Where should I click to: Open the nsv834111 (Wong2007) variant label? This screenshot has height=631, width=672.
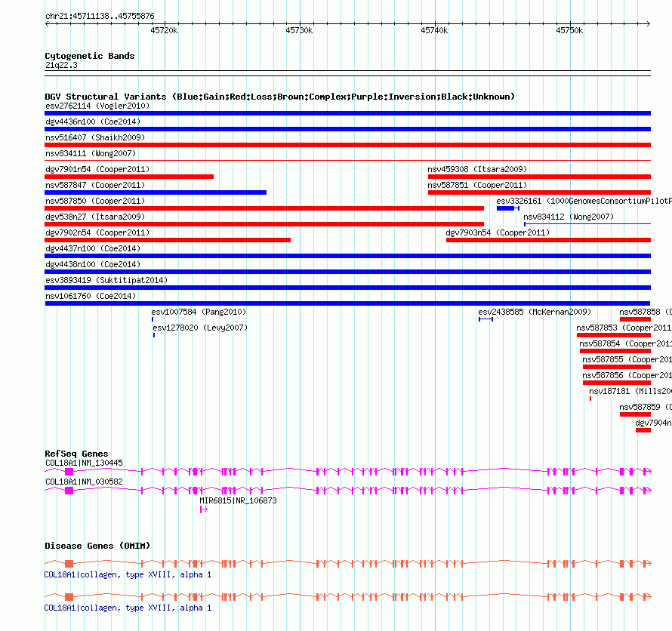(x=91, y=153)
